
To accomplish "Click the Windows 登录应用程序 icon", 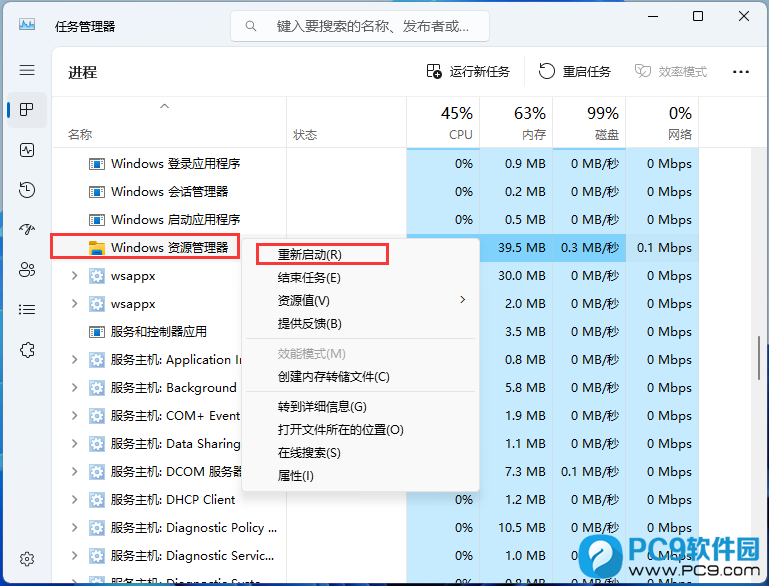I will [97, 164].
